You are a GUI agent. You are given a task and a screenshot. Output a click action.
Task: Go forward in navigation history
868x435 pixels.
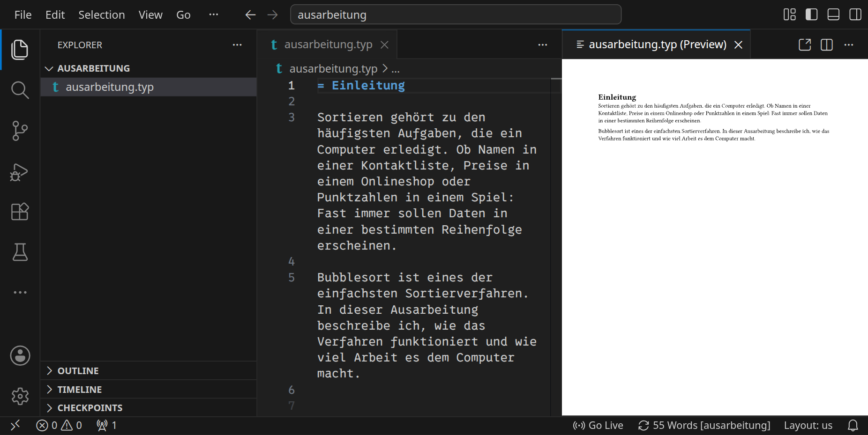(x=272, y=15)
